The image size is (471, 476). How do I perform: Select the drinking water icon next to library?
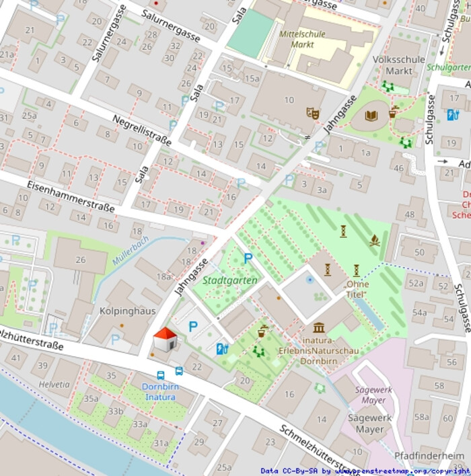(393, 110)
